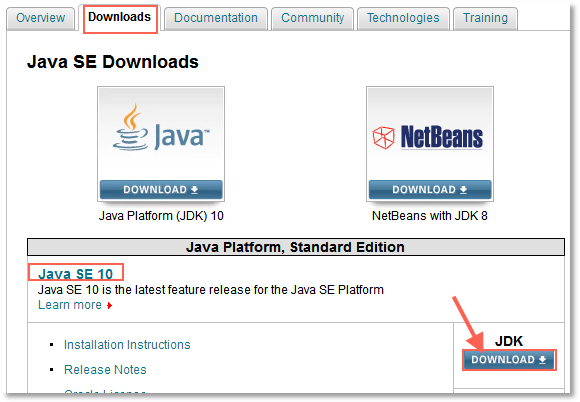Screen dimensions: 580x402
Task: Open Installation Instructions link
Action: coord(127,345)
